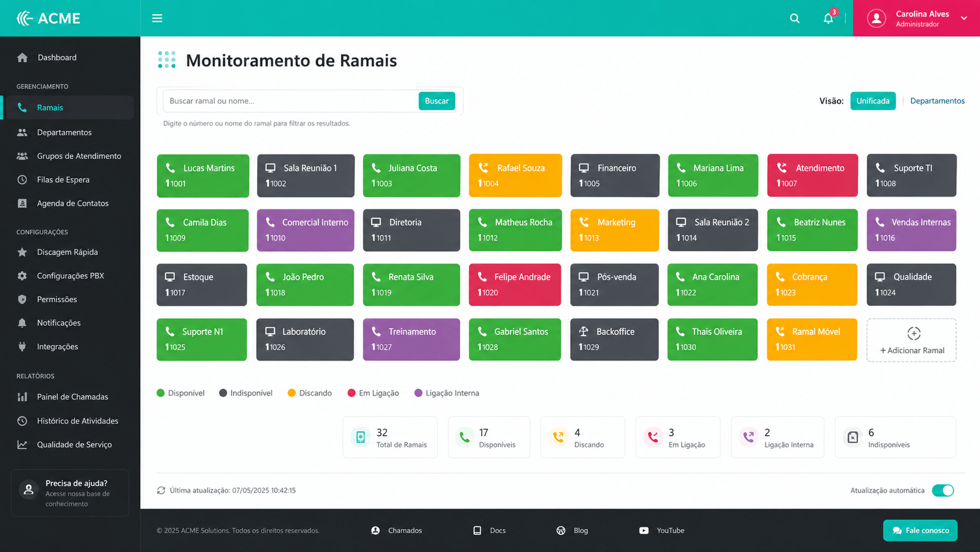Screen dimensions: 980x552
Task: Click the Configurações PBX gear icon
Action: (22, 276)
